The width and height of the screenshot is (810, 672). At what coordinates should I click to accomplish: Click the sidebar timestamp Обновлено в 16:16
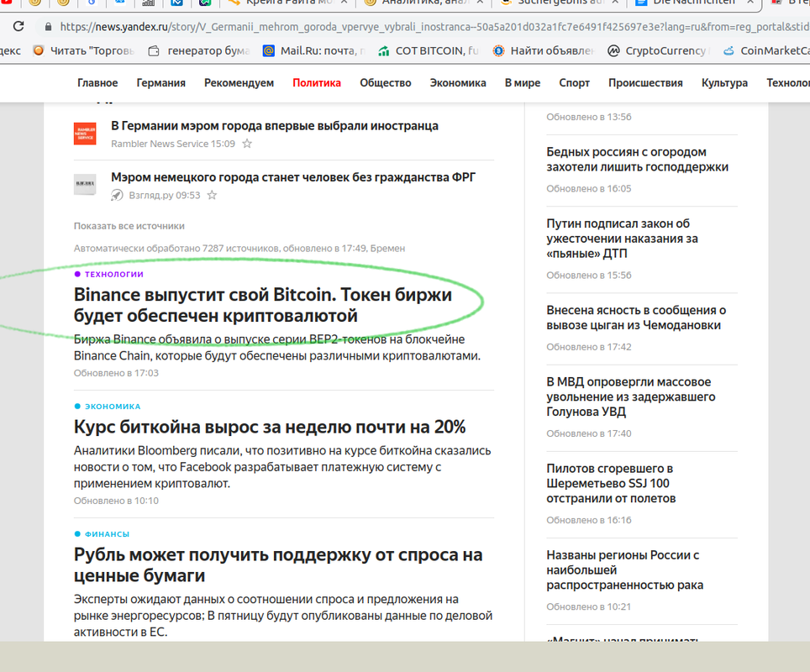[589, 520]
